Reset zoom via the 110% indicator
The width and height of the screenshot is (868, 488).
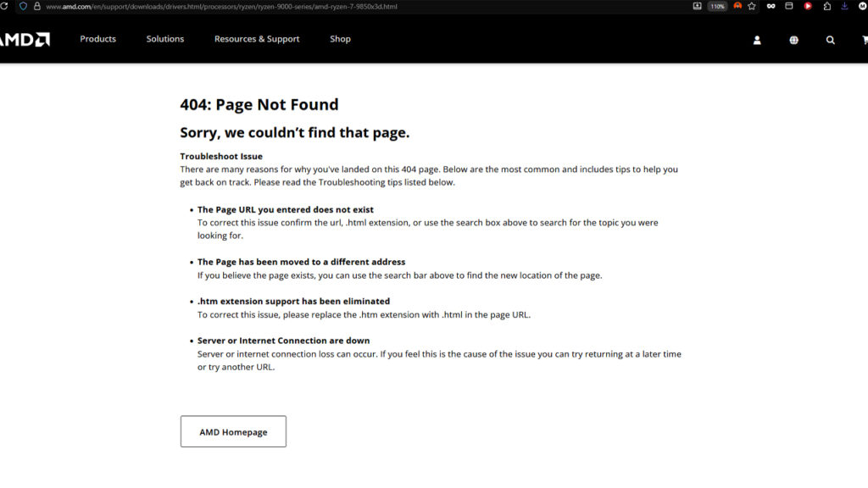(x=717, y=6)
